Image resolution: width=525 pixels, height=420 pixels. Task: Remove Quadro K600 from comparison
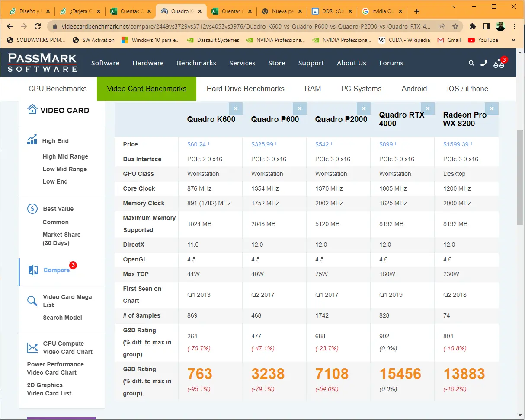(236, 108)
